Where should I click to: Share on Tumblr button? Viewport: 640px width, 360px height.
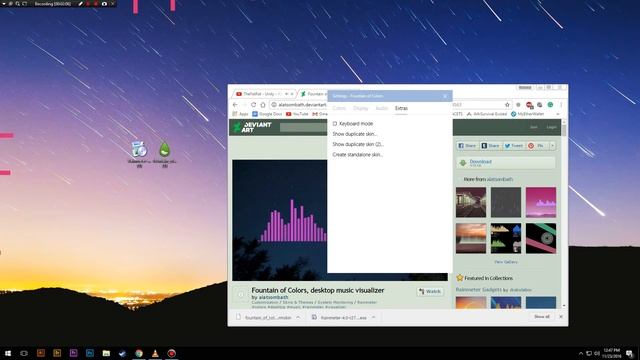click(x=491, y=146)
